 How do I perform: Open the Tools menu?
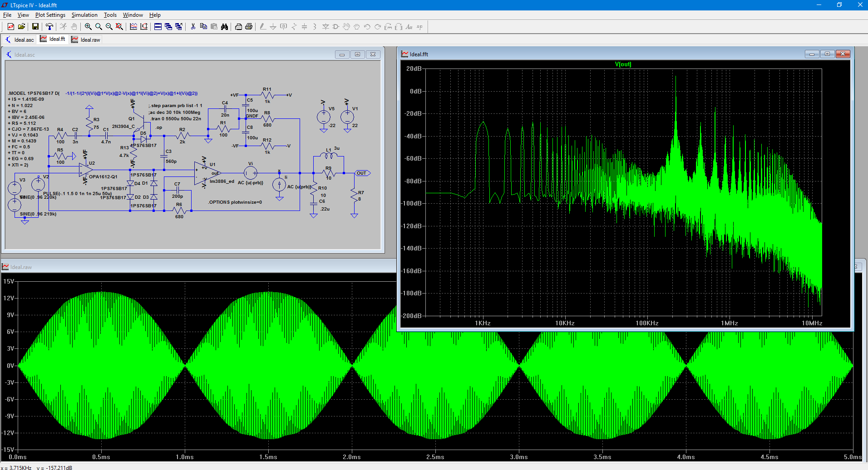110,15
